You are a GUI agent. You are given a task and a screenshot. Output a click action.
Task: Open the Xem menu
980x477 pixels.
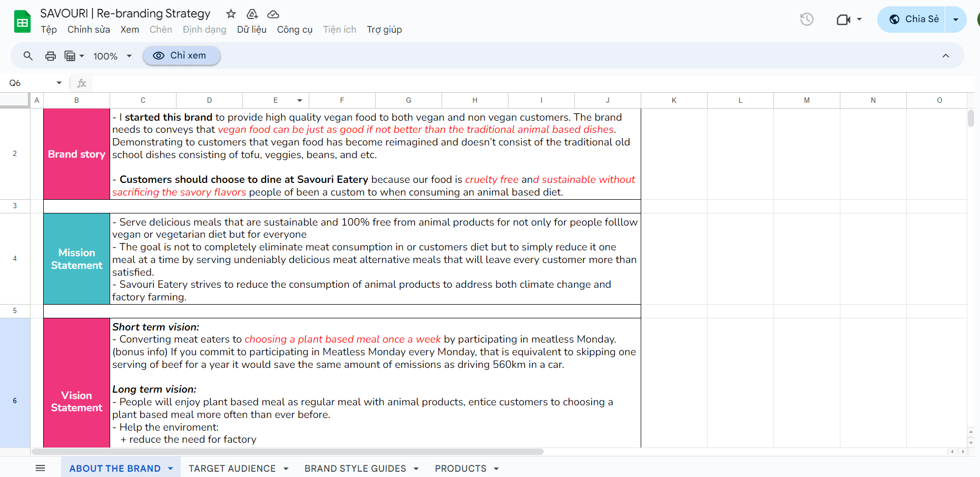pyautogui.click(x=130, y=30)
